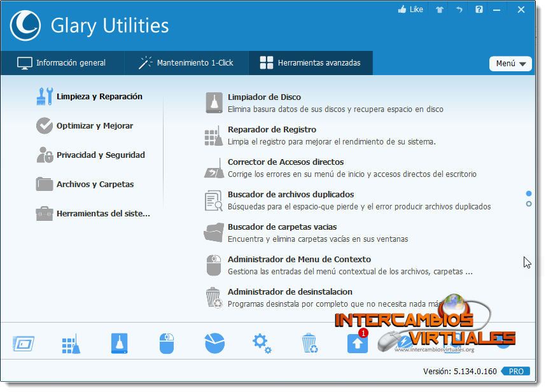This screenshot has height=392, width=546.
Task: Open the recycle bin uninstaller dock icon
Action: [x=309, y=343]
